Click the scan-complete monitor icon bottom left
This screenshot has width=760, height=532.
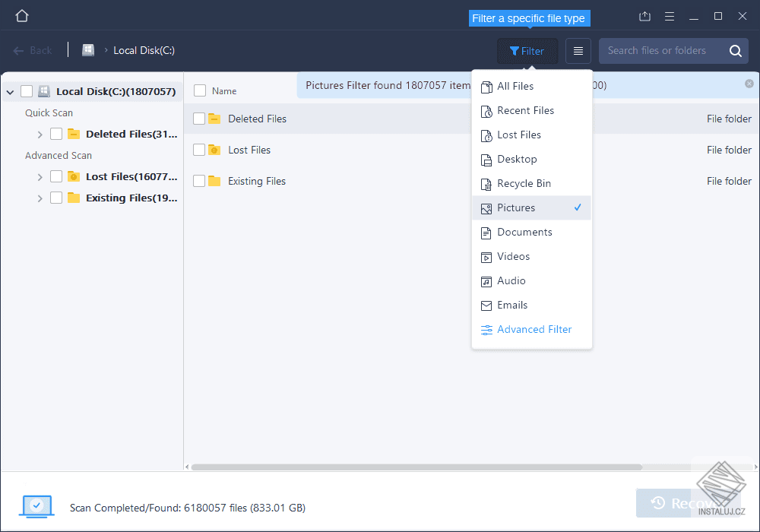36,506
